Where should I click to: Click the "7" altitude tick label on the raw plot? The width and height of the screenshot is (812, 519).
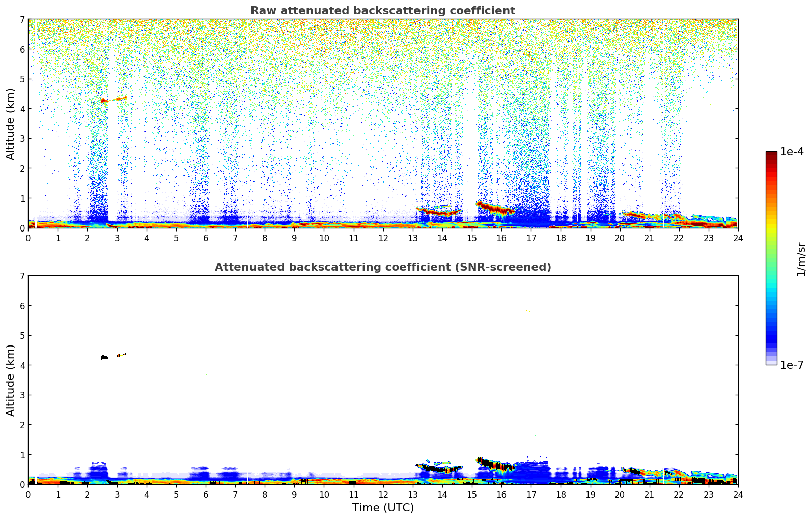(22, 19)
